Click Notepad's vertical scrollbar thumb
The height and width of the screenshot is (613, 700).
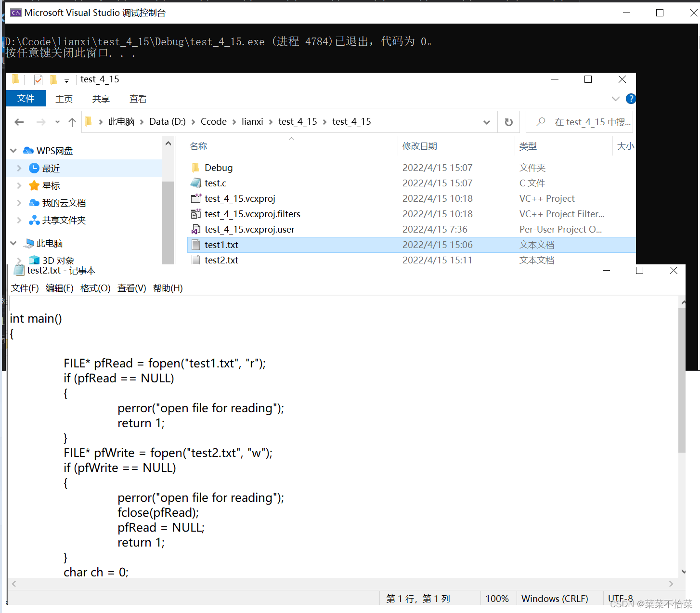pyautogui.click(x=682, y=380)
